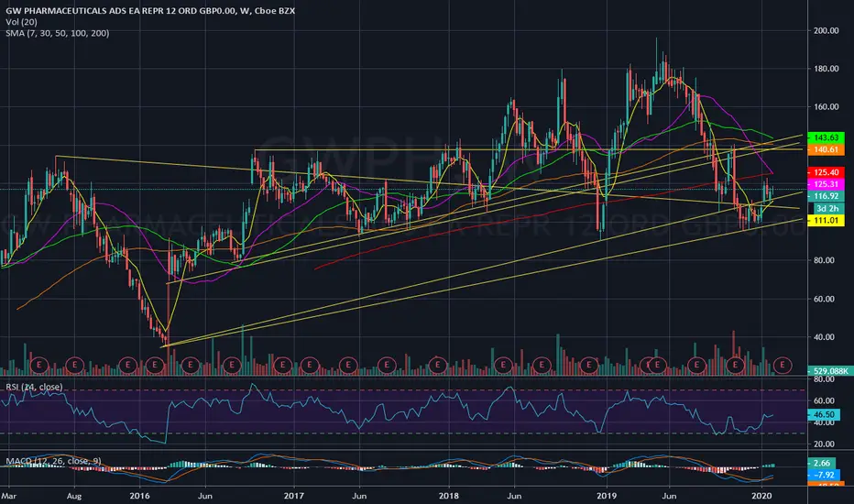
Task: Click the green 143.63 SMA price label
Action: pos(826,137)
